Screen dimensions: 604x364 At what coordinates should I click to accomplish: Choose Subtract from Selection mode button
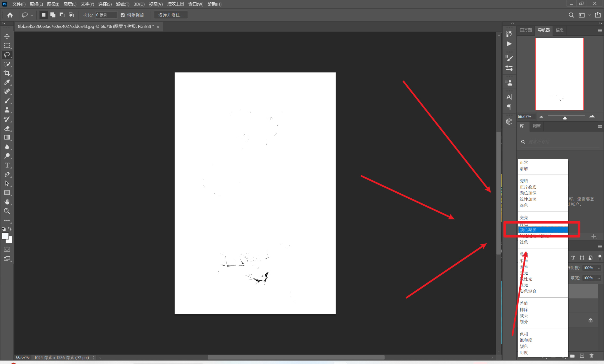pos(62,15)
